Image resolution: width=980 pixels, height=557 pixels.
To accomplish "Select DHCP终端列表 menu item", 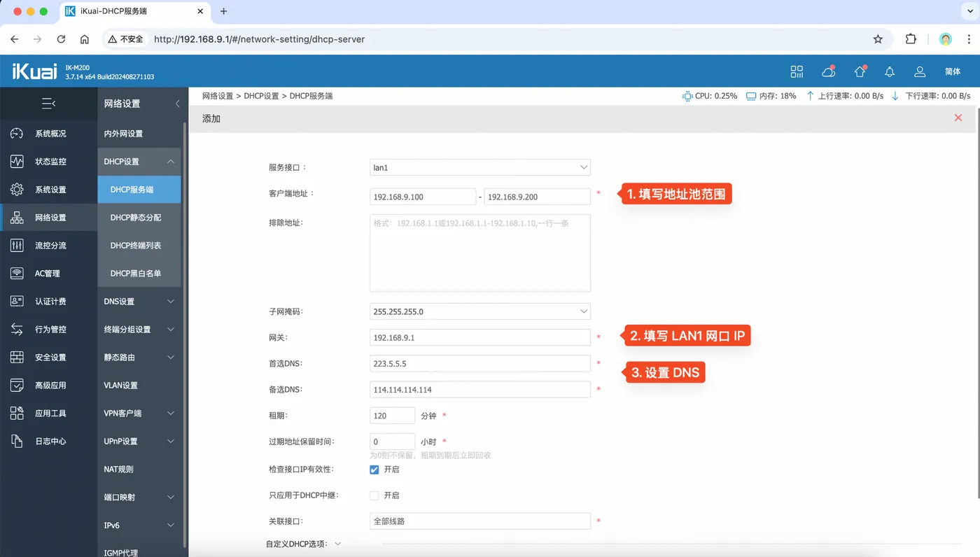I will click(x=139, y=246).
